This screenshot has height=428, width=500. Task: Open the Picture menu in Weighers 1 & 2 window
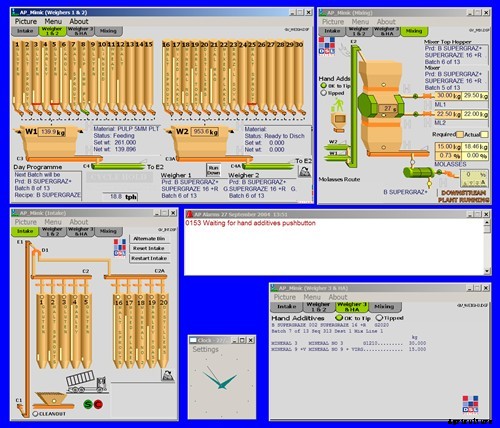click(x=26, y=21)
